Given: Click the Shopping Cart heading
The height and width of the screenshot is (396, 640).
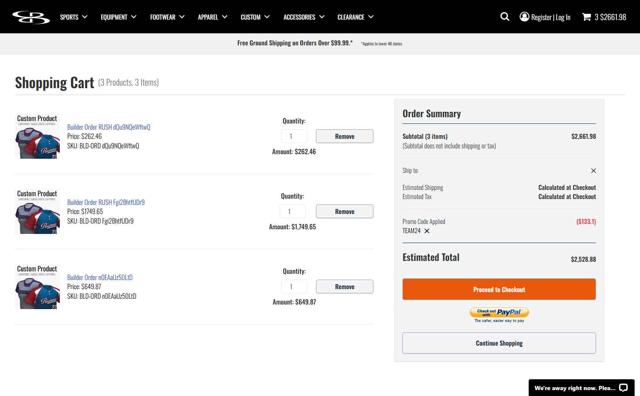Looking at the screenshot, I should [54, 82].
